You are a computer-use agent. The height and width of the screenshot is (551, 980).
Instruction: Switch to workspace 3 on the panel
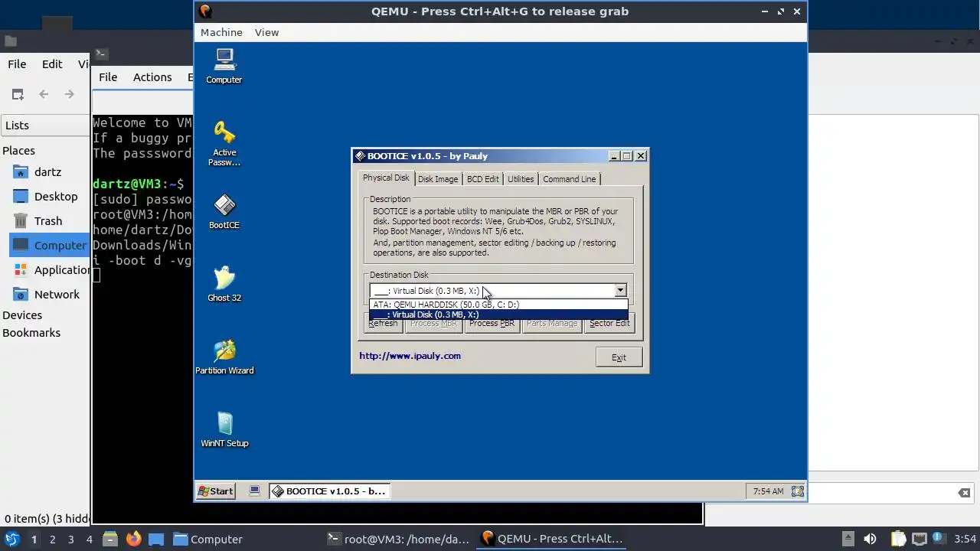coord(70,540)
